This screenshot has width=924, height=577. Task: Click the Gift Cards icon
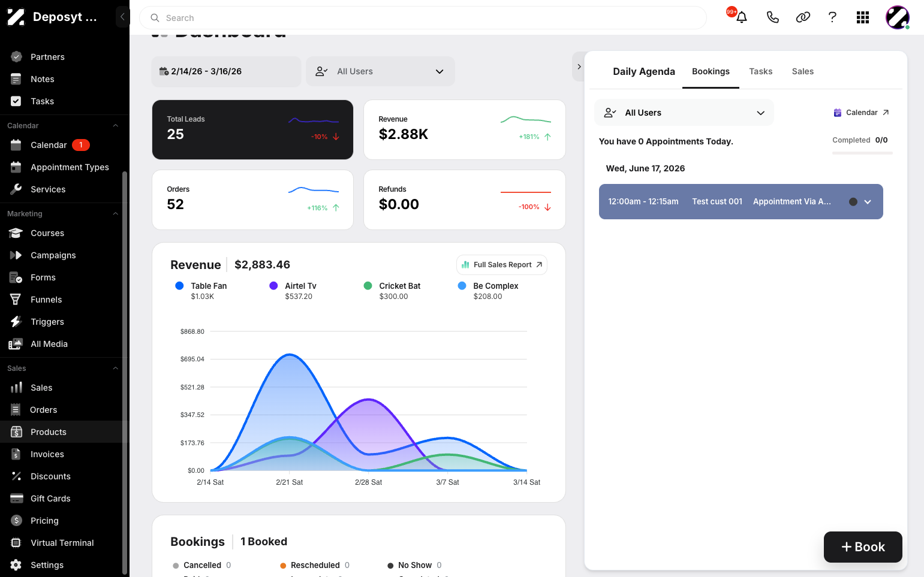[x=16, y=499]
